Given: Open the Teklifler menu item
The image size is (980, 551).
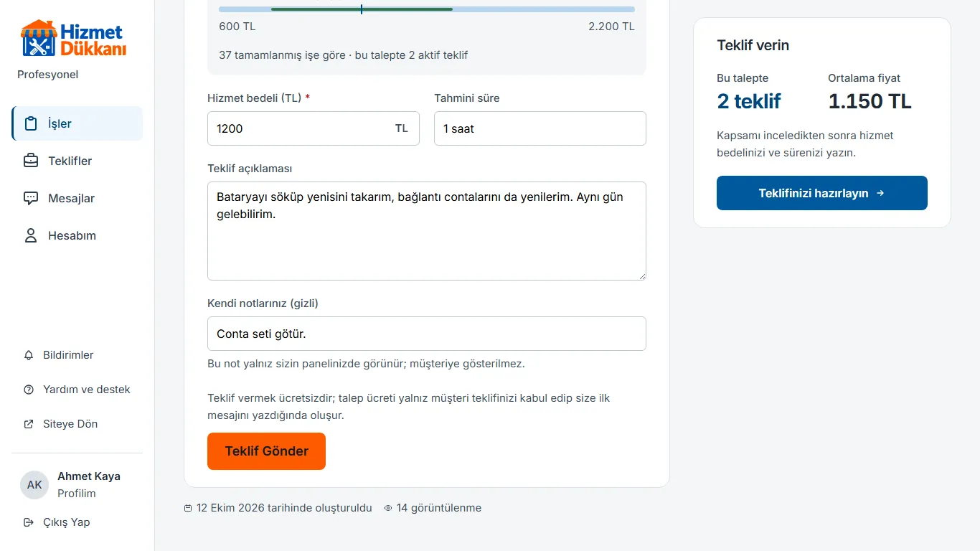Looking at the screenshot, I should 77,161.
